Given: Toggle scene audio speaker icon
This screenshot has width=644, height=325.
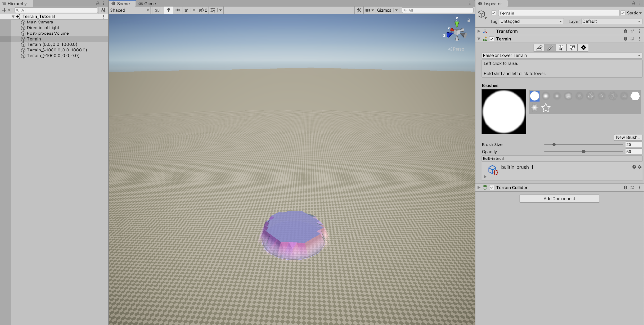Looking at the screenshot, I should click(x=178, y=10).
